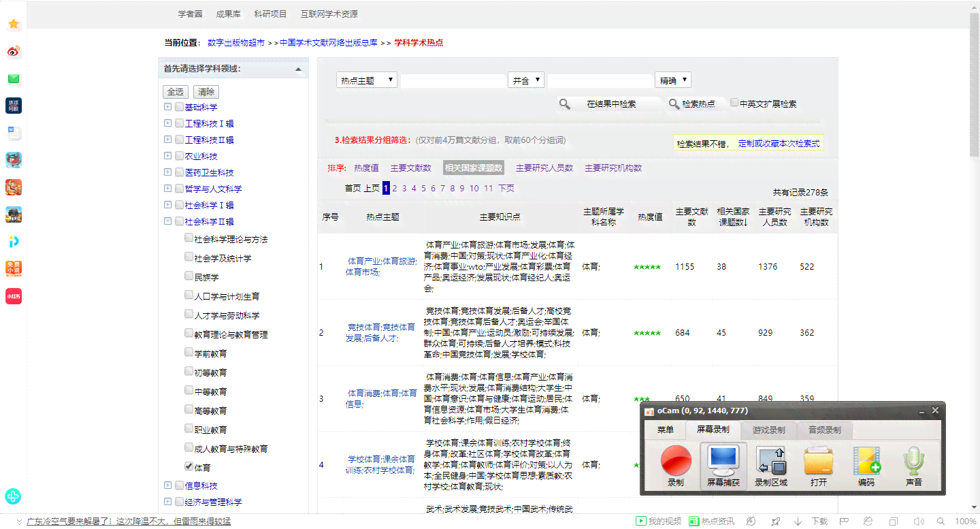Screen dimensions: 980x529
Task: Check the 农业科技 checkbox
Action: coord(179,156)
